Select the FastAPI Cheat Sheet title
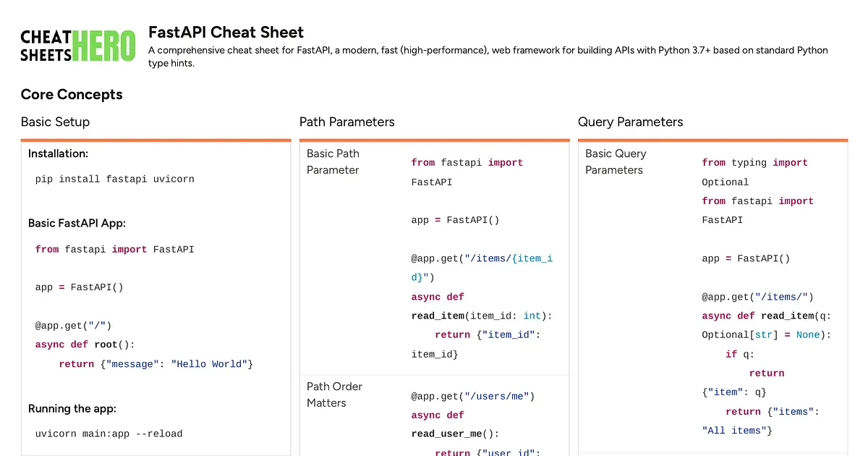The image size is (868, 456). pyautogui.click(x=226, y=32)
